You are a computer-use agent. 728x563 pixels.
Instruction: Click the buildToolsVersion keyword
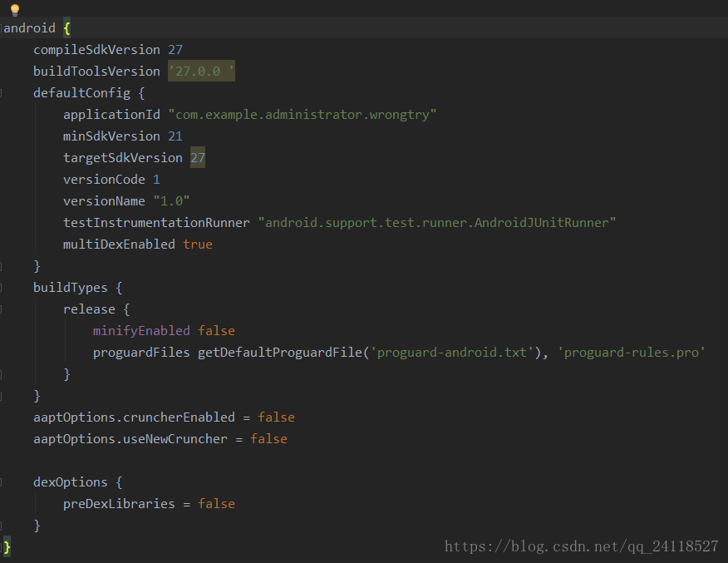(96, 72)
